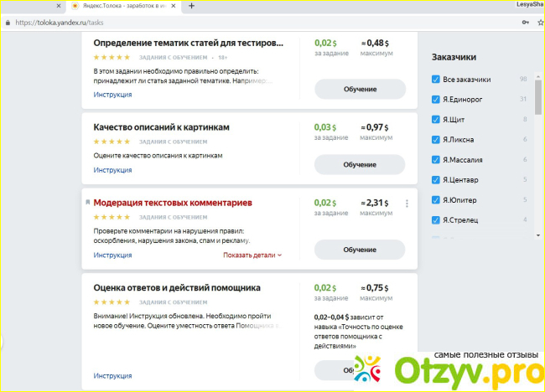545x392 pixels.
Task: Open Инструкция link for Оценка ответов task
Action: coord(112,376)
